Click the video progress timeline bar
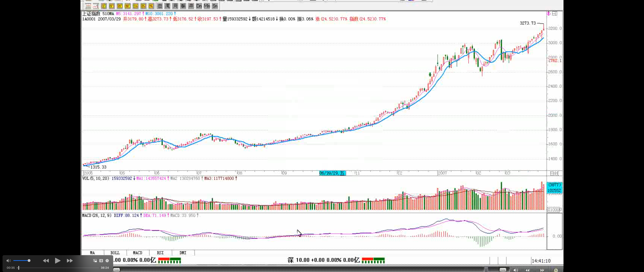 point(58,268)
